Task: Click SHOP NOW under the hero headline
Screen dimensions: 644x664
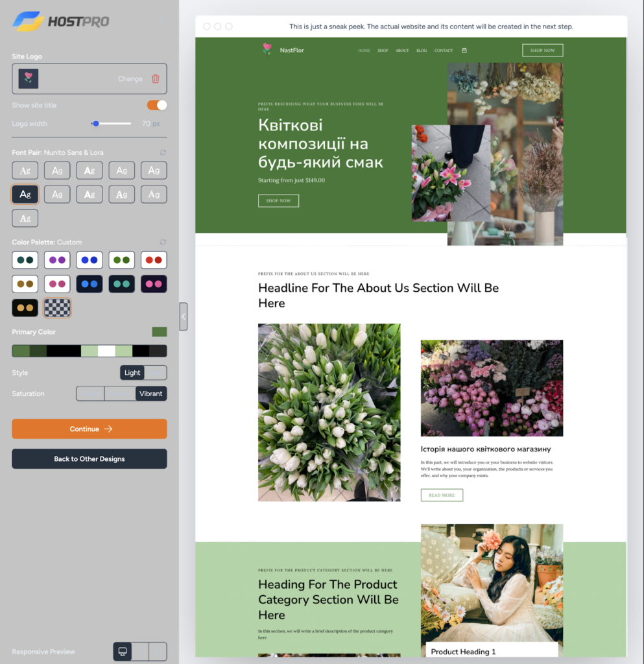Action: tap(278, 201)
